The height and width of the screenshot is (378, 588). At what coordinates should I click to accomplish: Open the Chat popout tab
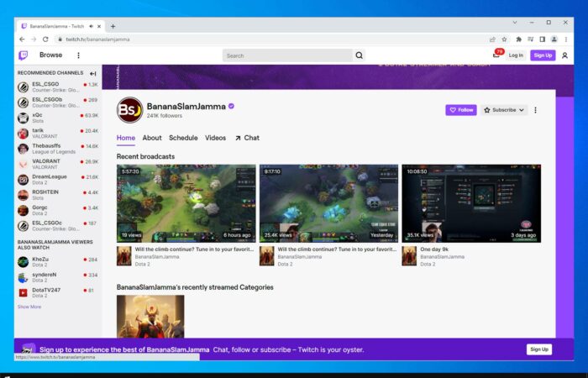247,138
